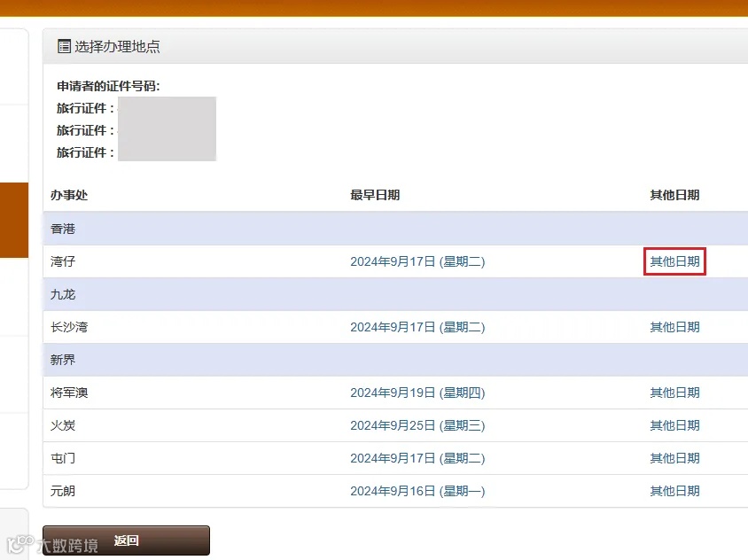
Task: Open 其他日期 for 元朗 office
Action: tap(674, 491)
